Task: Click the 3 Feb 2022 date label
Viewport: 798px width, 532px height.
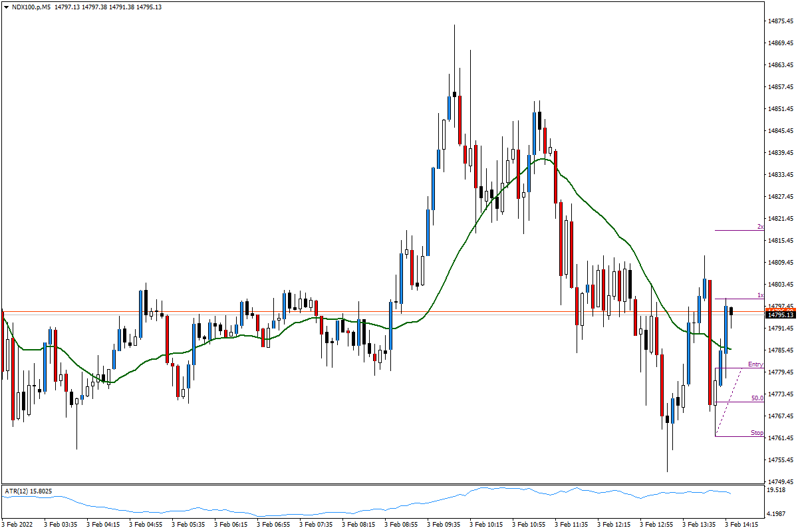Action: point(15,523)
